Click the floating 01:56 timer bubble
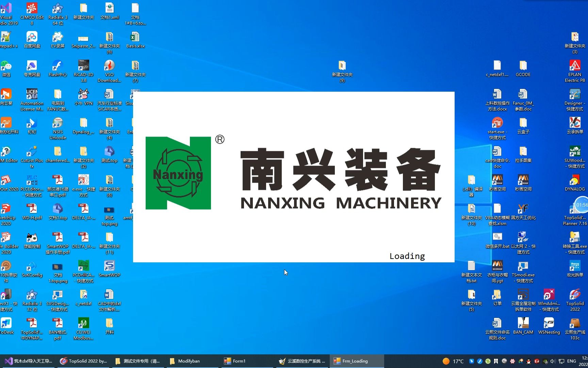Image resolution: width=588 pixels, height=368 pixels. [x=581, y=205]
